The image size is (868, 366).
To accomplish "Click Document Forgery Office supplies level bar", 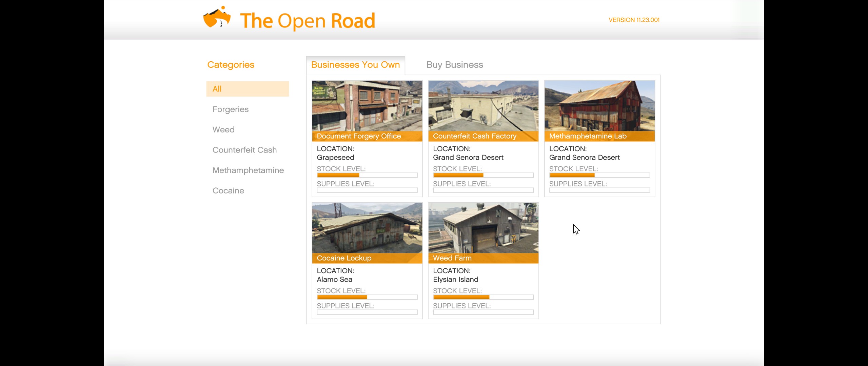I will point(367,190).
